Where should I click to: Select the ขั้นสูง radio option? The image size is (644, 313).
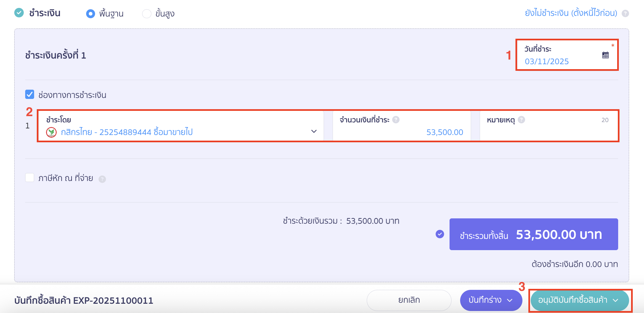pos(147,14)
